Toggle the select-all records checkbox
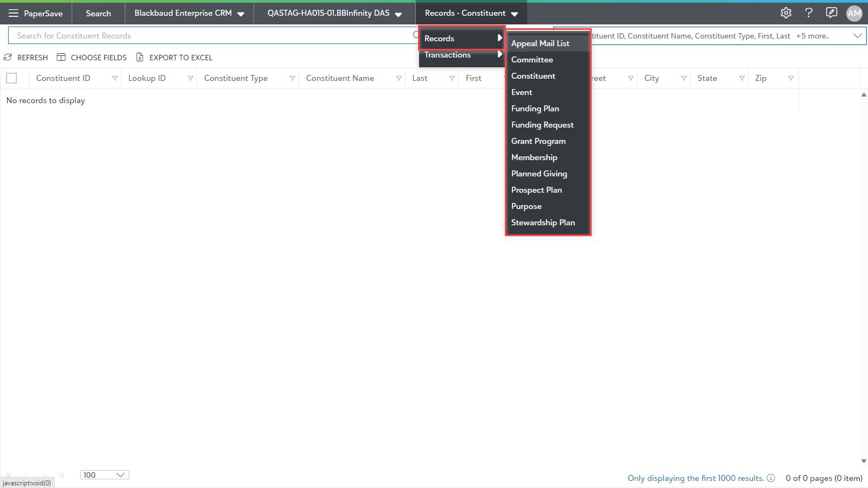The image size is (868, 488). tap(11, 78)
